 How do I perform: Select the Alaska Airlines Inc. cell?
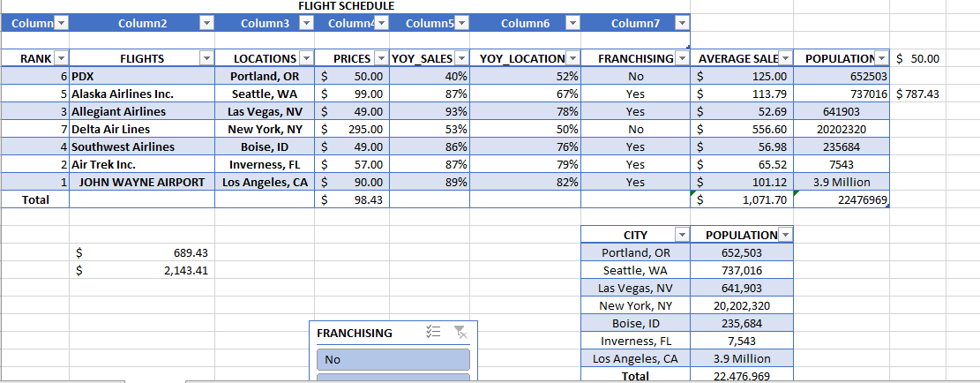[x=142, y=94]
